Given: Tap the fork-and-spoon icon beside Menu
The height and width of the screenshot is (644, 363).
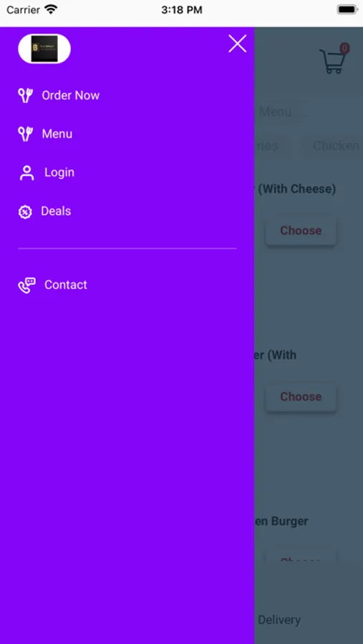Looking at the screenshot, I should coord(25,134).
